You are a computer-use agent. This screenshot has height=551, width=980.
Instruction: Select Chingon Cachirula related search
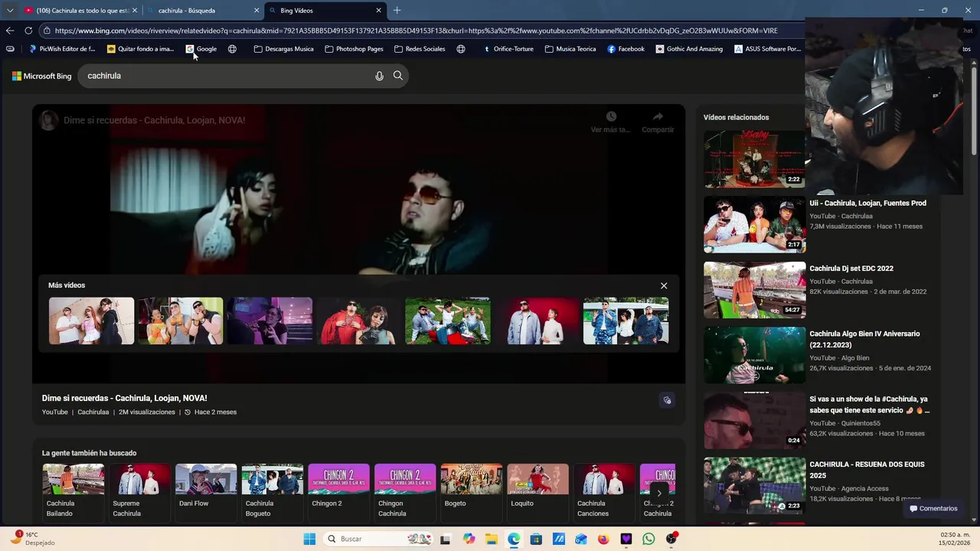coord(405,491)
